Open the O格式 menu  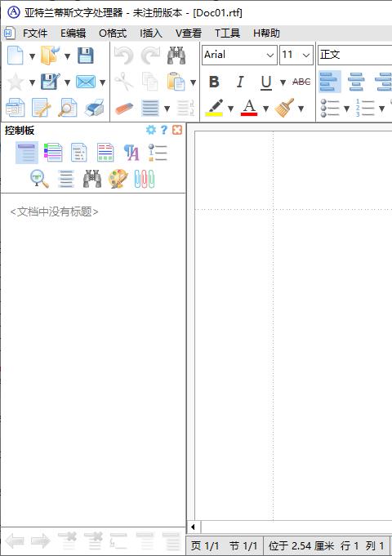[x=113, y=33]
